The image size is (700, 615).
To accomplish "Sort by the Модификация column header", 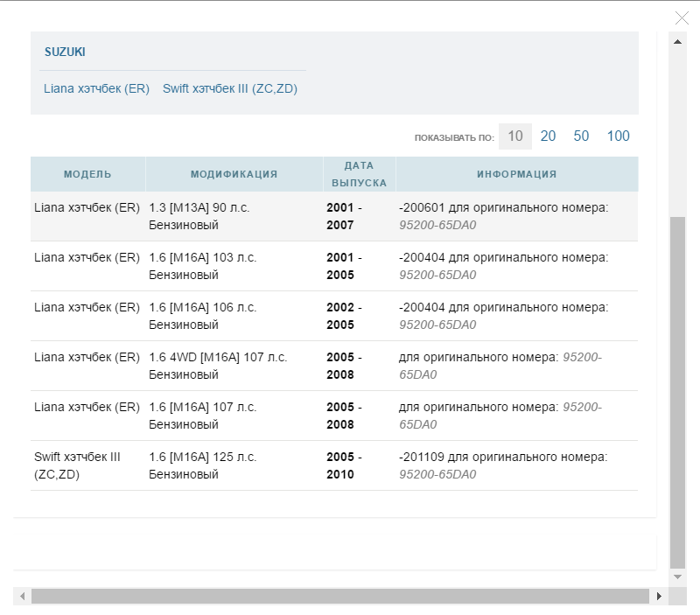I will (234, 174).
